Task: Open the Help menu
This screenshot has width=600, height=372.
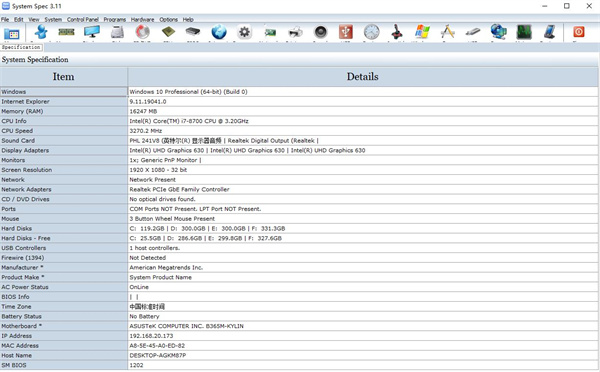Action: point(188,19)
